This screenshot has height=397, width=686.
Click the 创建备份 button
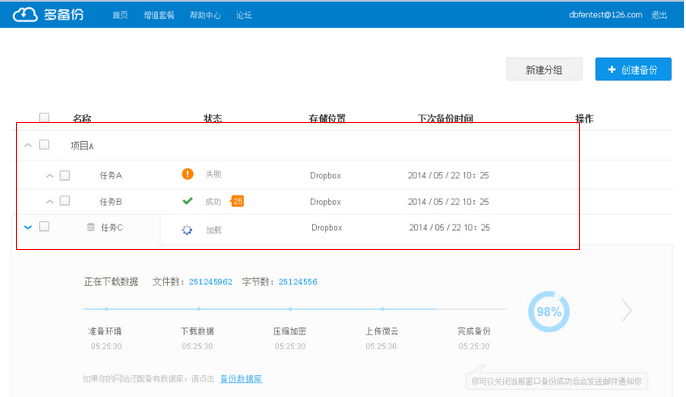click(x=633, y=69)
